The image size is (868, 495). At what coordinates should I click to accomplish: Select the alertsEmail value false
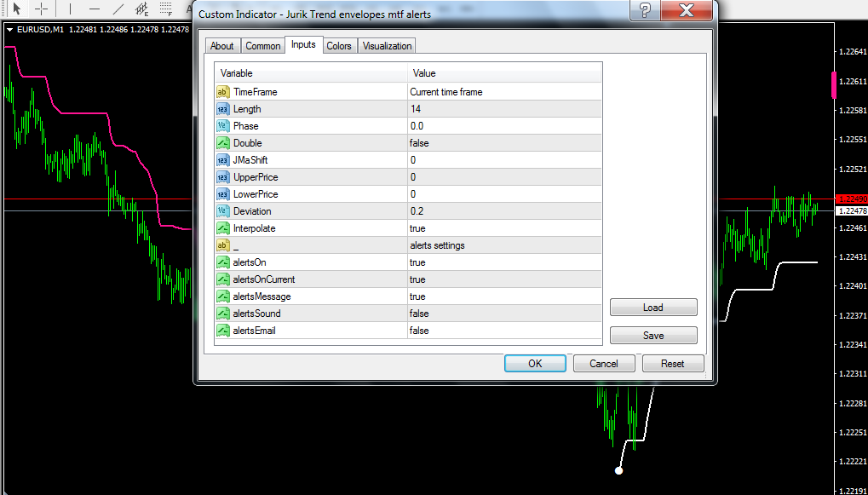coord(504,331)
